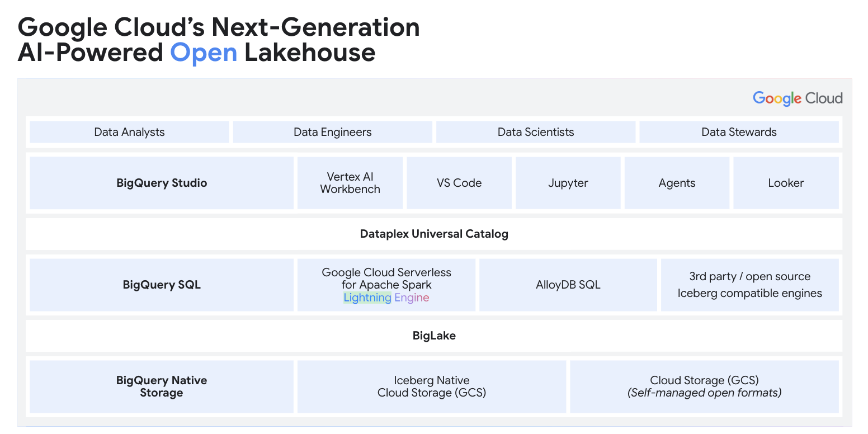
Task: Select the Data Analysts persona bar
Action: point(129,132)
